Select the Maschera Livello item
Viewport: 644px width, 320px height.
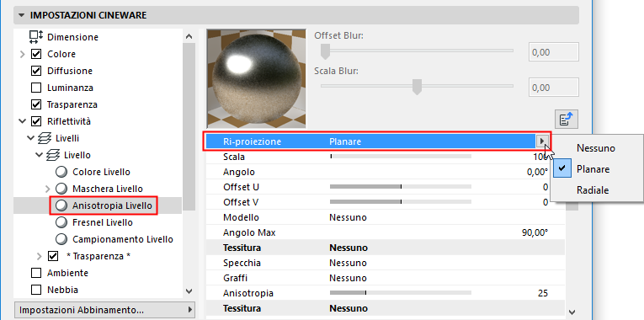[108, 189]
